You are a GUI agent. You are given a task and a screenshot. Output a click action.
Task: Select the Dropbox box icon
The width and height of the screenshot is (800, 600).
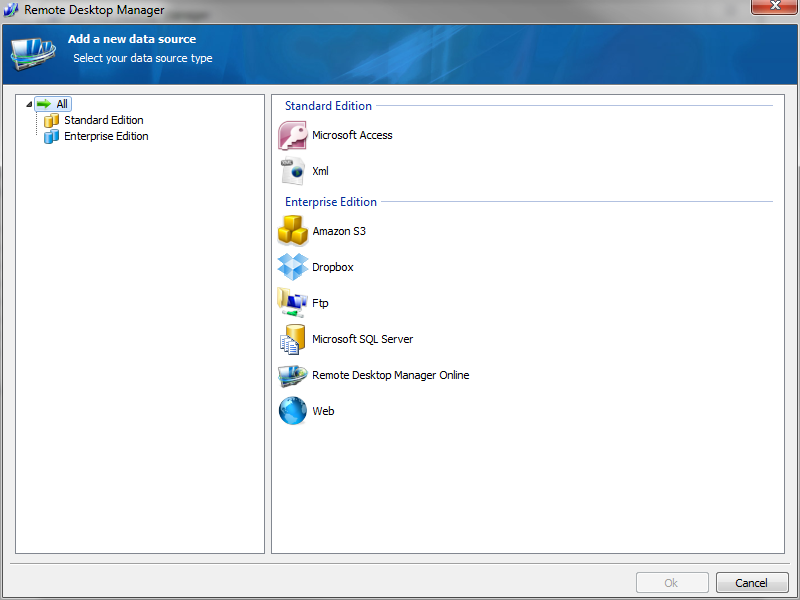coord(292,267)
